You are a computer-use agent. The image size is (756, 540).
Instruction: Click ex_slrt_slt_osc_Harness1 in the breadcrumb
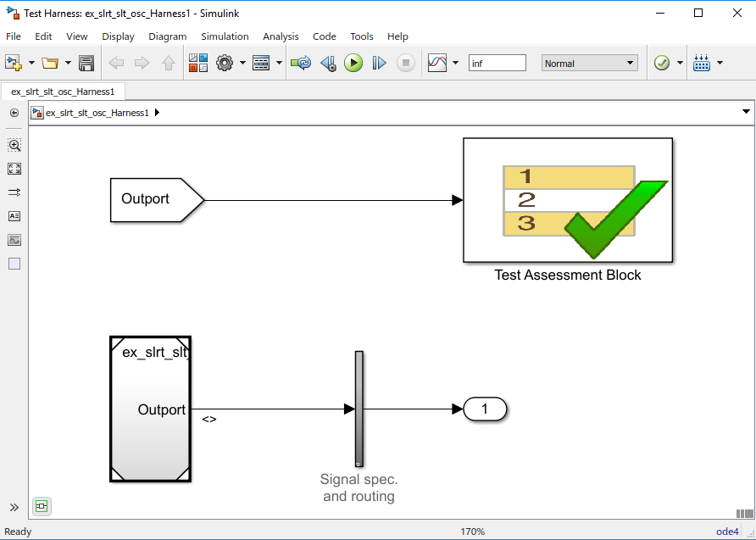[x=97, y=113]
